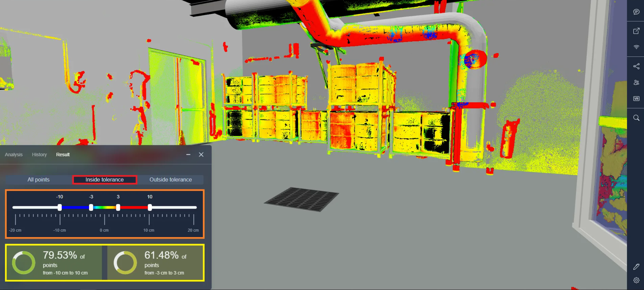Viewport: 644px width, 290px height.
Task: Click the -10 slider handle
Action: [x=60, y=207]
